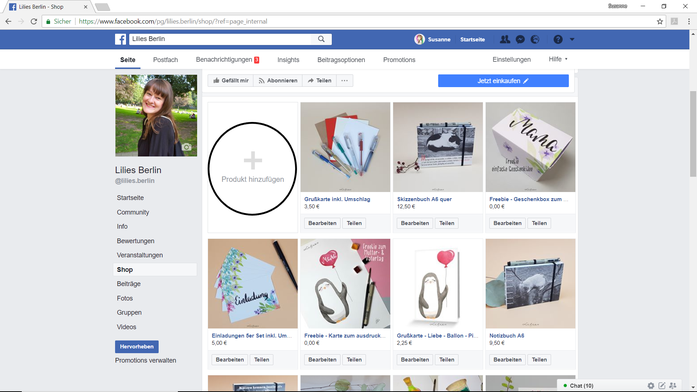Close the Lilies Berlin browser tab
This screenshot has height=392, width=697.
[x=85, y=7]
